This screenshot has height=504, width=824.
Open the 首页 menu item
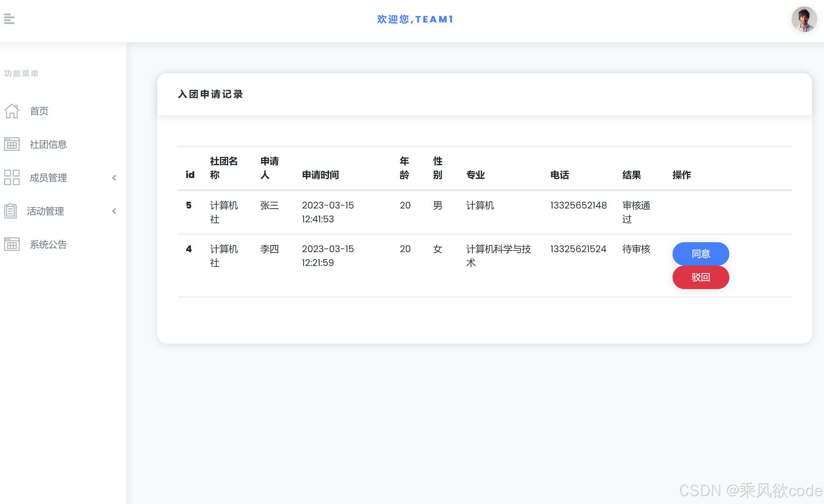coord(39,111)
